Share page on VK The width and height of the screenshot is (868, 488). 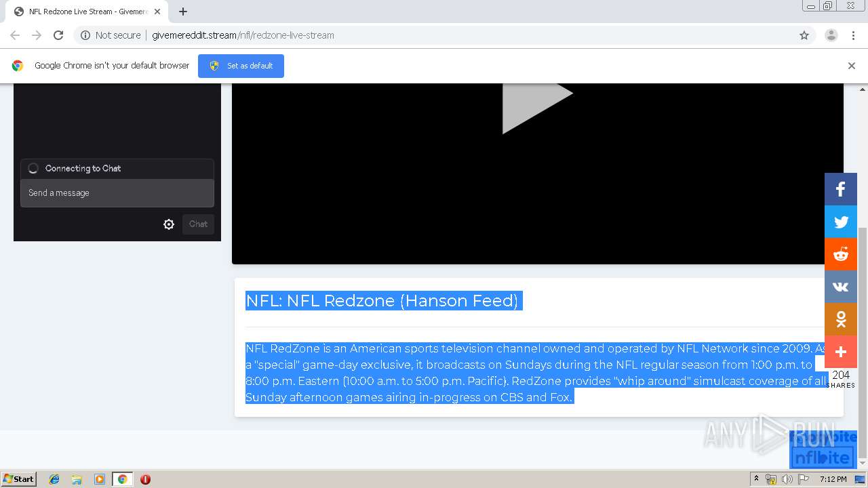[841, 287]
